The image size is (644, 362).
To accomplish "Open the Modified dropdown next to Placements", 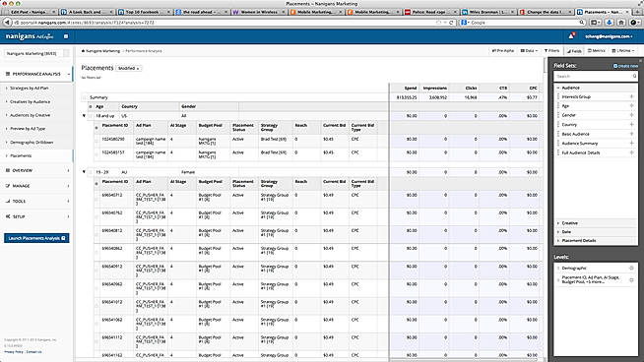I will tap(129, 69).
